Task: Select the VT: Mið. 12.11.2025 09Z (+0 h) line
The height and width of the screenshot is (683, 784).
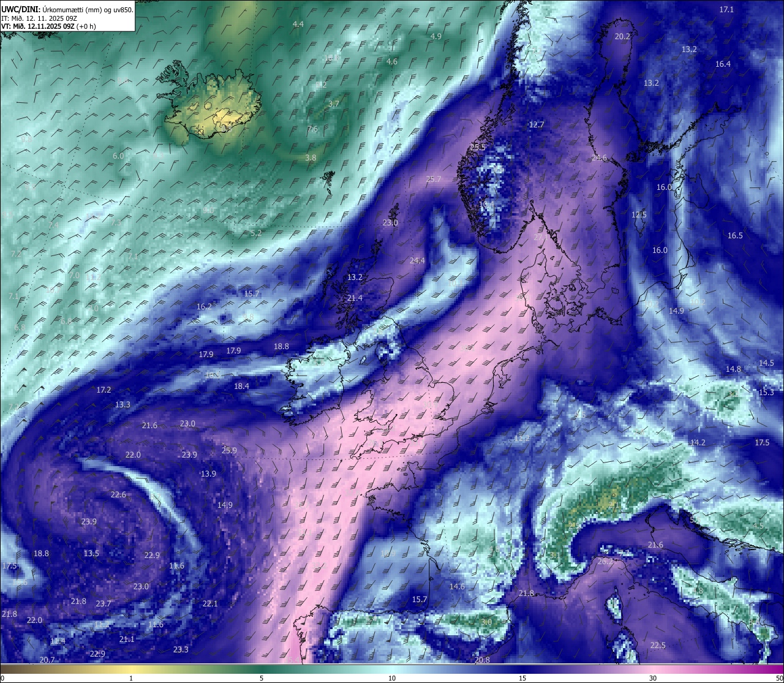Action: click(48, 26)
